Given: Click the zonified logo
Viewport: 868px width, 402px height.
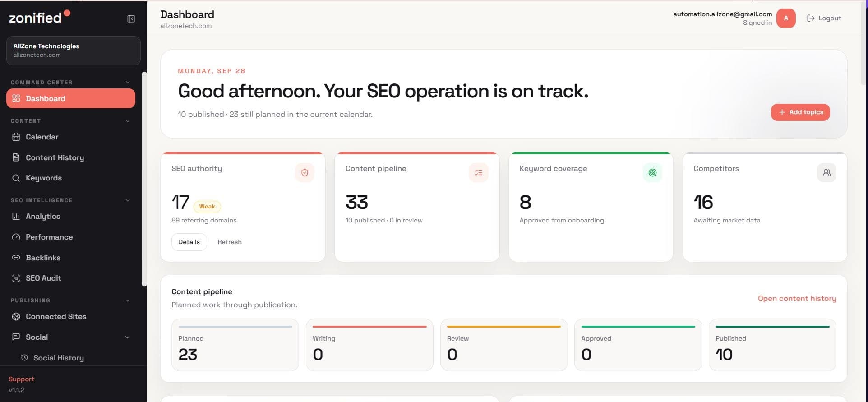Looking at the screenshot, I should [x=40, y=17].
